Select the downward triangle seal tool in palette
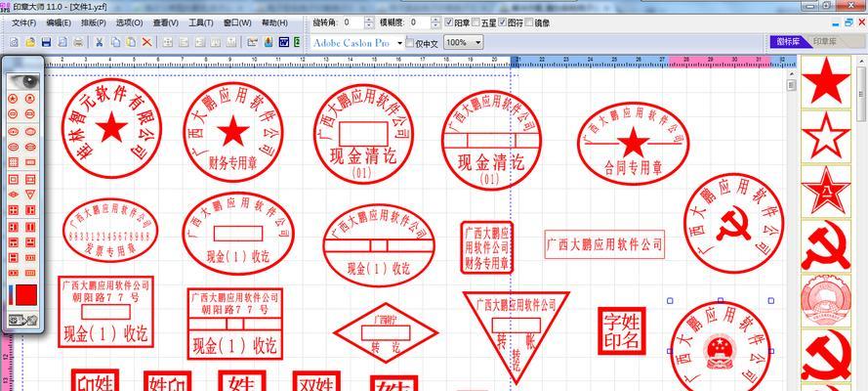 coord(30,195)
